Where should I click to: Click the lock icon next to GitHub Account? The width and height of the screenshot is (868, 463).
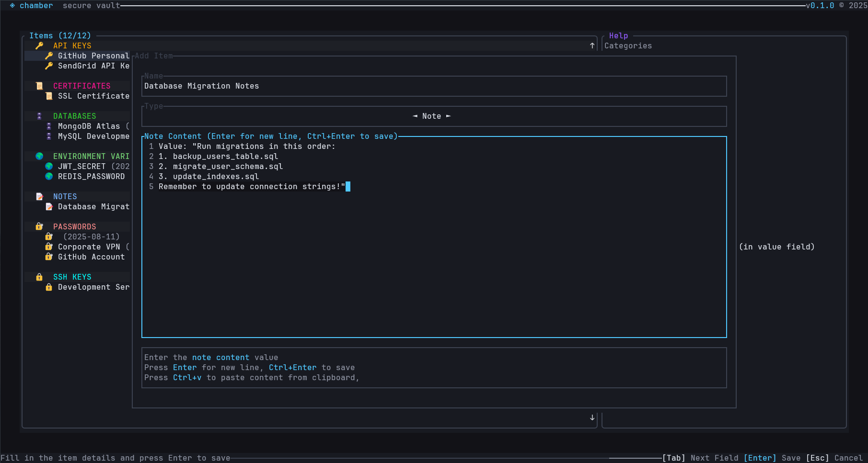pos(49,257)
